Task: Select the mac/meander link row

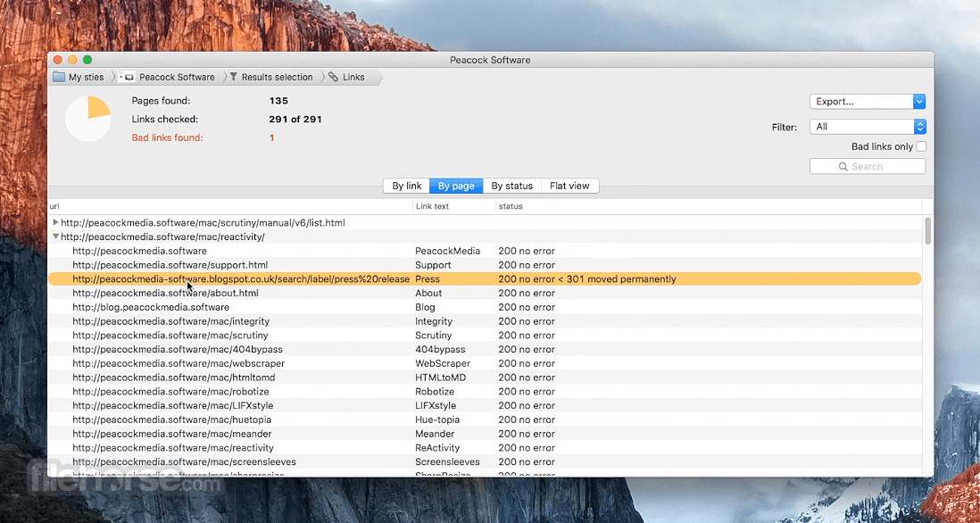Action: 485,434
